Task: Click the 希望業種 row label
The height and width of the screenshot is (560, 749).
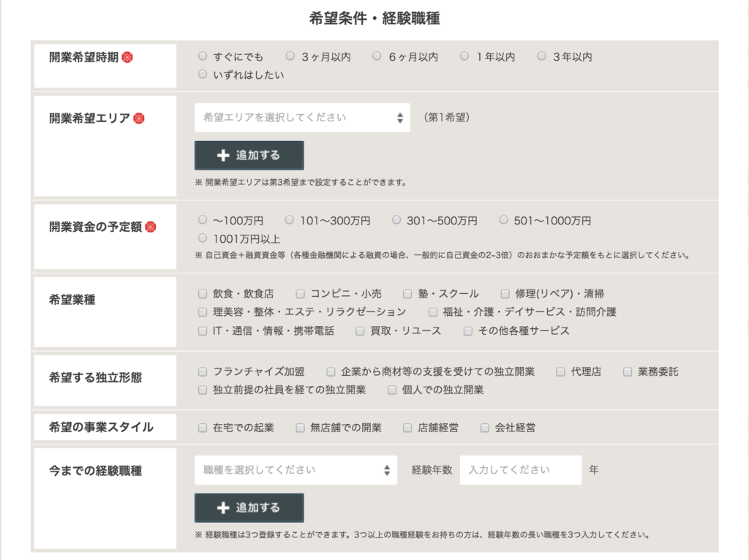Action: click(72, 300)
